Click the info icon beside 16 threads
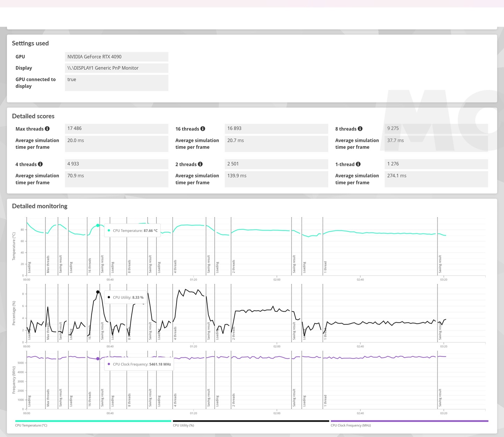The width and height of the screenshot is (504, 437). coord(203,129)
